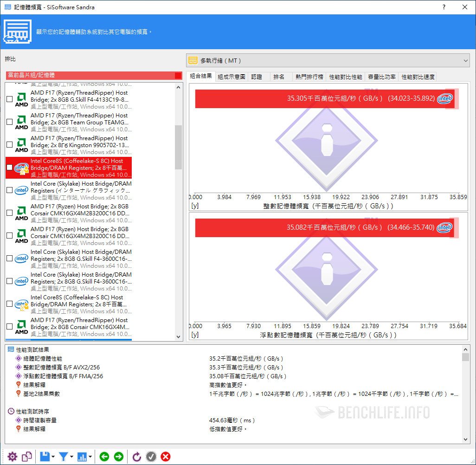Screen dimensions: 476x465
Task: Click the reference list's vertical scrollbar thumb
Action: click(x=179, y=147)
